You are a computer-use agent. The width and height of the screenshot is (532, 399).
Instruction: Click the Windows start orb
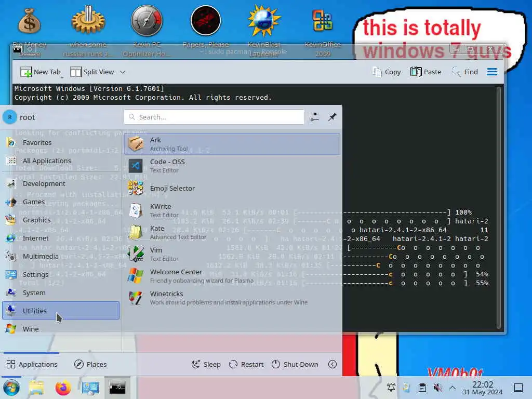[11, 388]
